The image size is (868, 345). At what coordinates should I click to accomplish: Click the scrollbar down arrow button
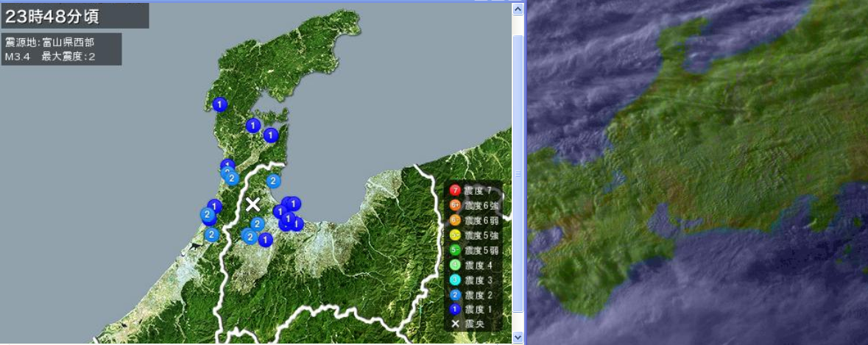(x=518, y=337)
